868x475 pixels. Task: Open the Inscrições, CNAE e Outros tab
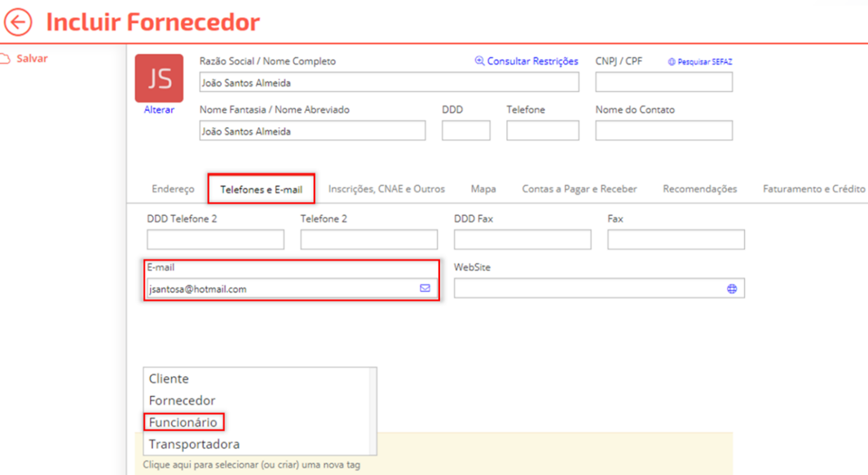pyautogui.click(x=386, y=189)
